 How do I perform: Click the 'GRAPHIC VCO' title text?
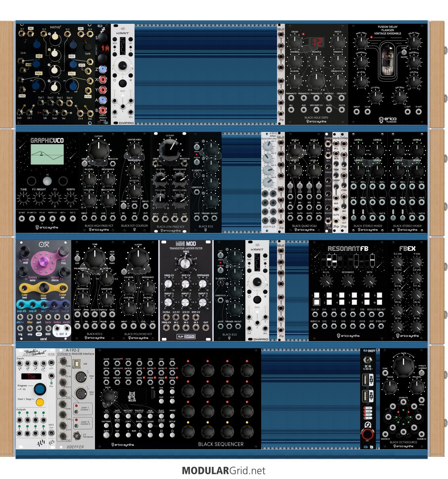(47, 140)
